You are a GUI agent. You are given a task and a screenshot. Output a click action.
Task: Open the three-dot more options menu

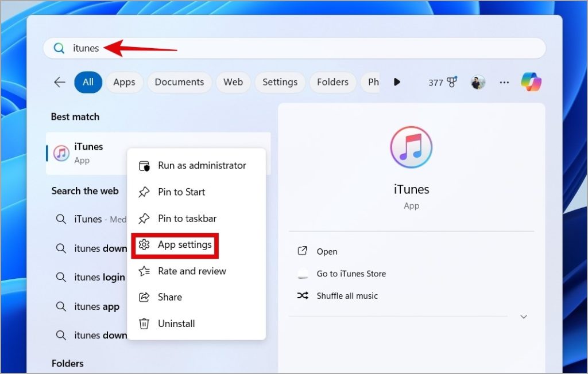coord(504,82)
